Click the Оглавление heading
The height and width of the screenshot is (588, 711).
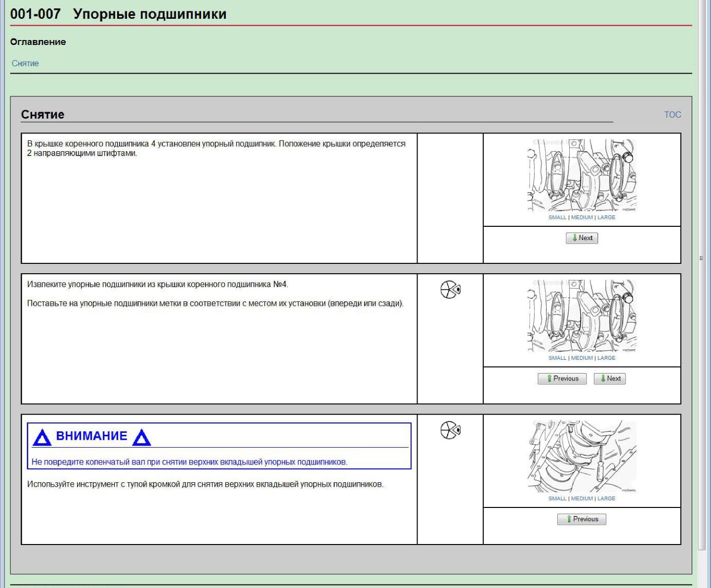38,42
